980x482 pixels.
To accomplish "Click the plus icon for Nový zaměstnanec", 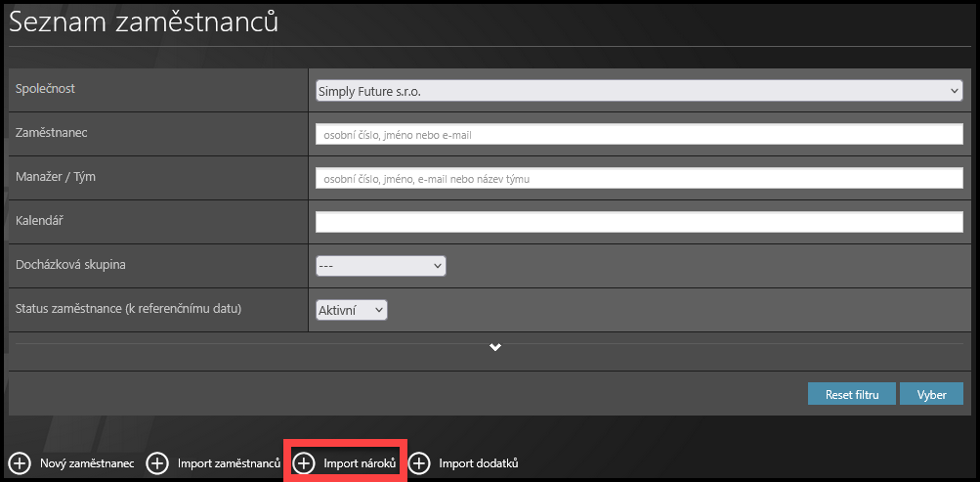I will (20, 463).
